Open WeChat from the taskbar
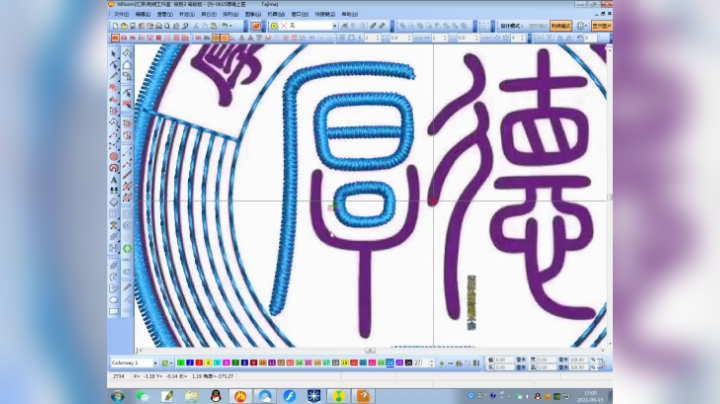 point(142,396)
